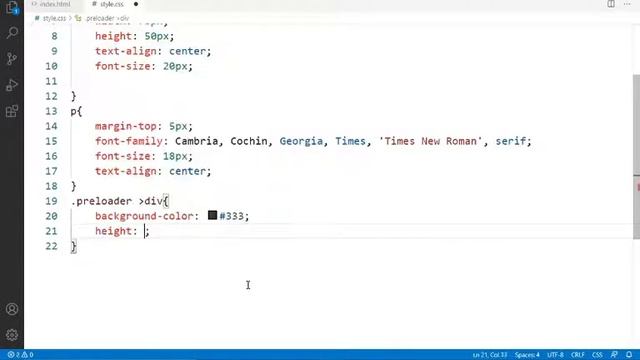640x360 pixels.
Task: Click line number 19 in the gutter
Action: pos(51,201)
